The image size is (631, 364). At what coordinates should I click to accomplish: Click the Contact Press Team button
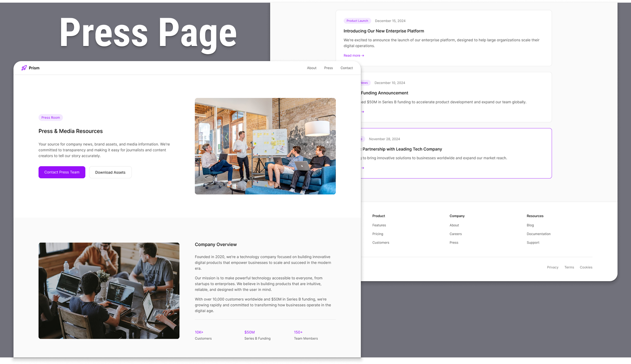62,172
